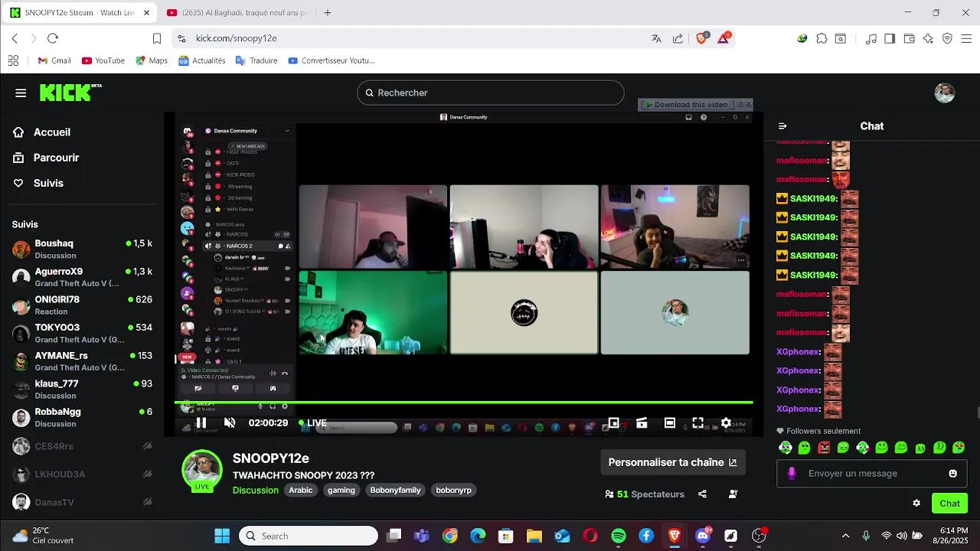Toggle theater mode in player
The image size is (980, 551).
(670, 422)
